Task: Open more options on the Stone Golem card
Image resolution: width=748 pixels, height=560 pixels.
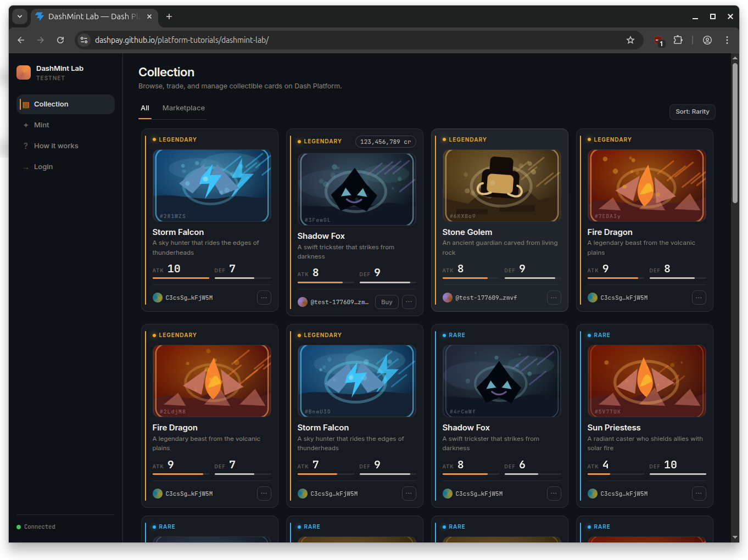Action: point(554,298)
